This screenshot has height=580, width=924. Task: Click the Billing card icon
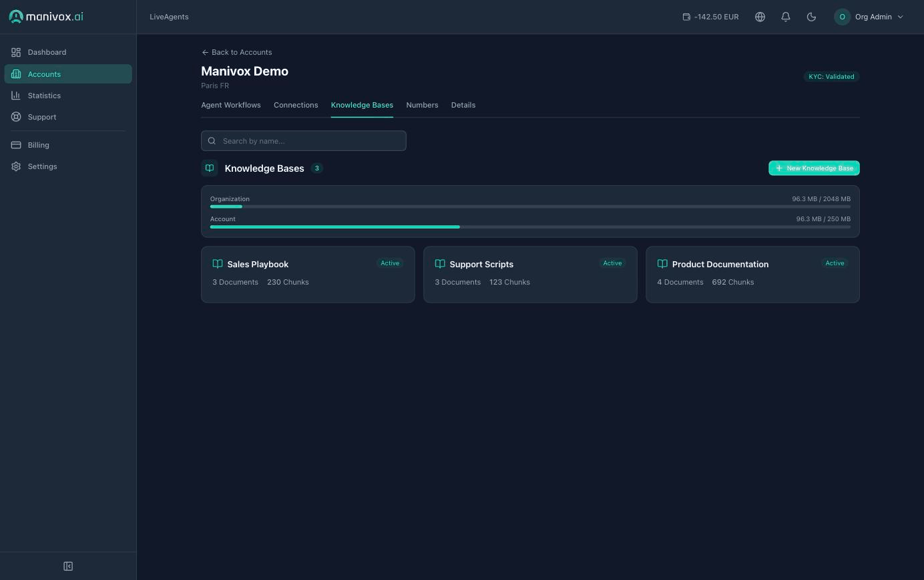16,145
